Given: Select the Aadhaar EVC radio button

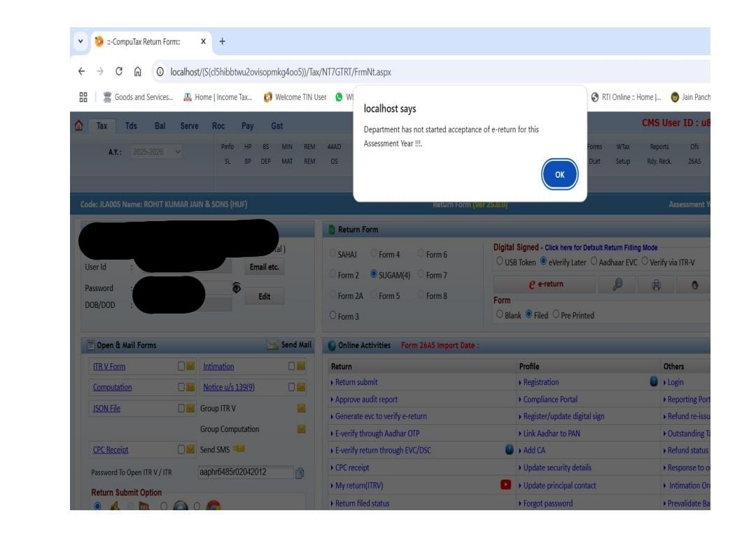Looking at the screenshot, I should pos(594,261).
